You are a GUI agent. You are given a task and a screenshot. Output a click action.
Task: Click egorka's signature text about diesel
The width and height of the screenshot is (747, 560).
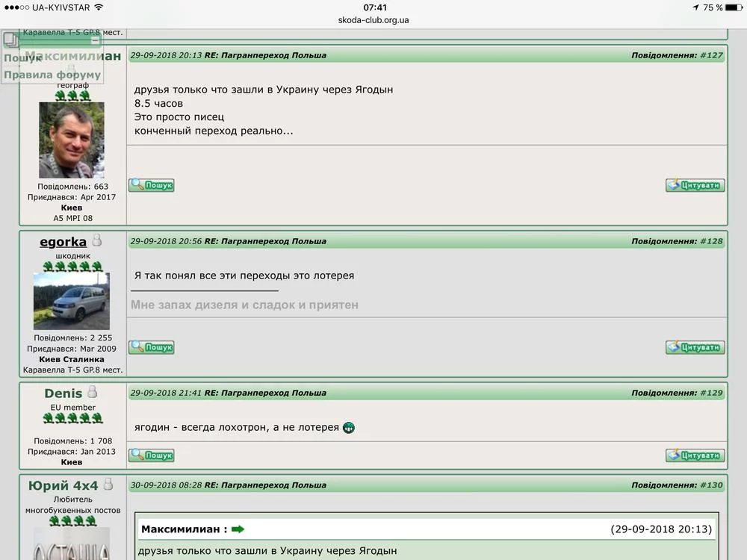[x=244, y=305]
